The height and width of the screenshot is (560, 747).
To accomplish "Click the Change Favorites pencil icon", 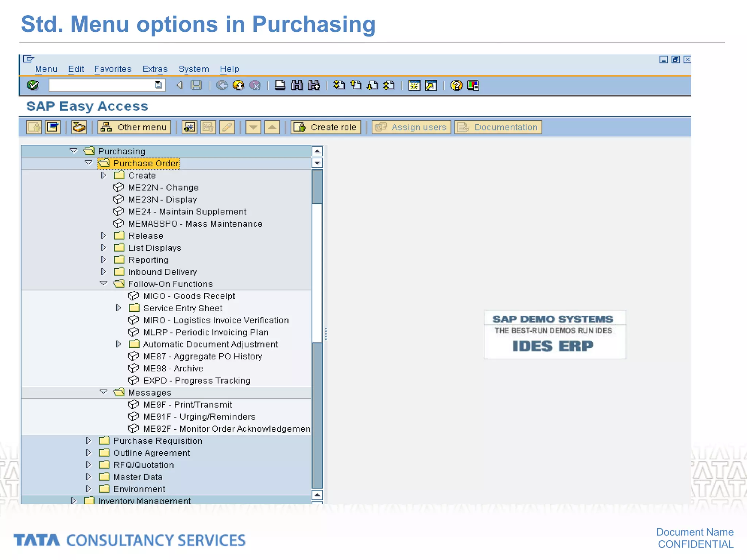I will (x=227, y=127).
